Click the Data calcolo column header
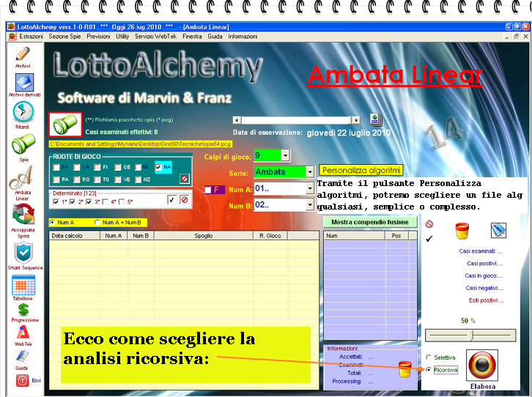The image size is (532, 397). point(75,236)
